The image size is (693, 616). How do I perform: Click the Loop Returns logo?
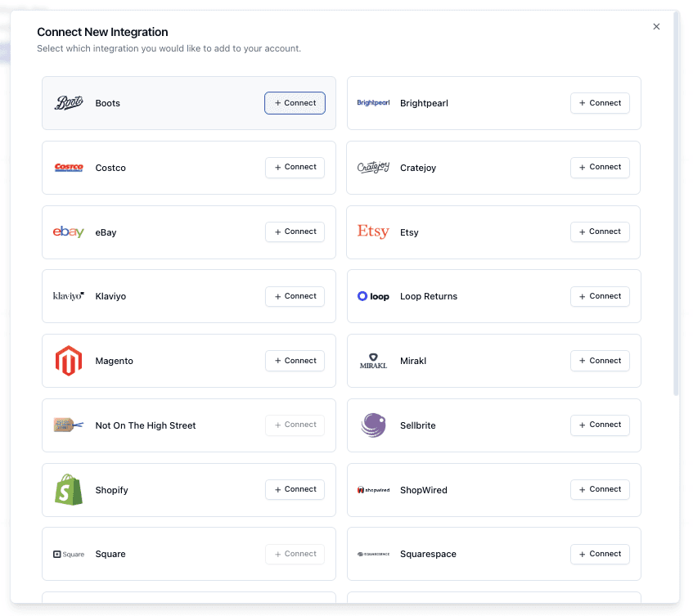[x=373, y=296]
